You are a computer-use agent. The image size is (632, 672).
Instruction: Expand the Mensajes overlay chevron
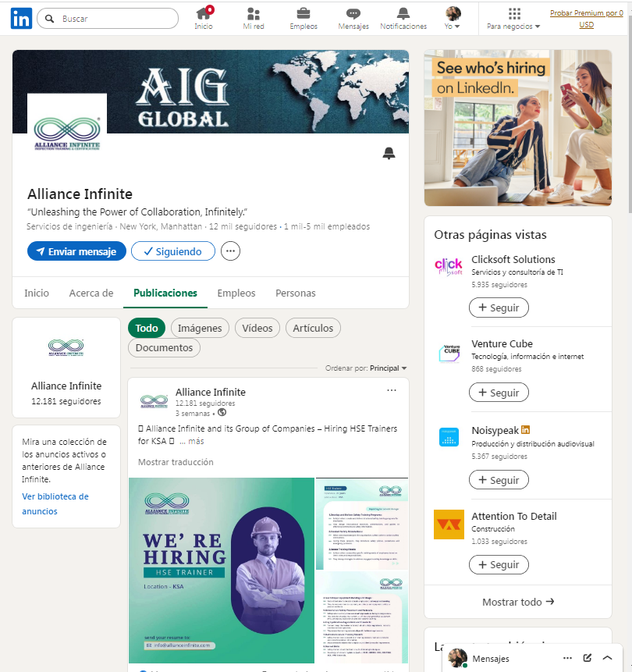click(607, 658)
